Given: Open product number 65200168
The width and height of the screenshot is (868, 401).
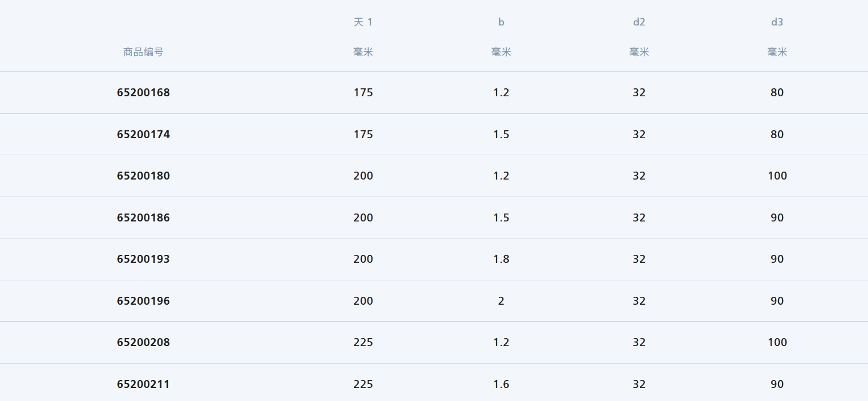Looking at the screenshot, I should point(143,92).
